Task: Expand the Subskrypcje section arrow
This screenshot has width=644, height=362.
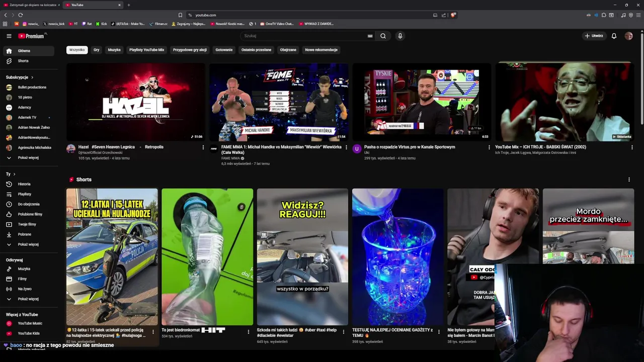Action: click(x=32, y=77)
